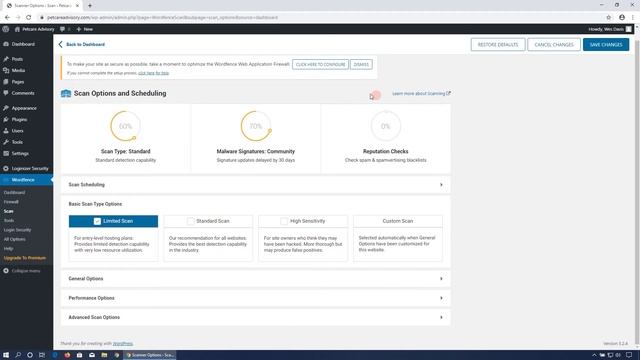
Task: Select the Standard Scan checkbox
Action: pyautogui.click(x=191, y=221)
